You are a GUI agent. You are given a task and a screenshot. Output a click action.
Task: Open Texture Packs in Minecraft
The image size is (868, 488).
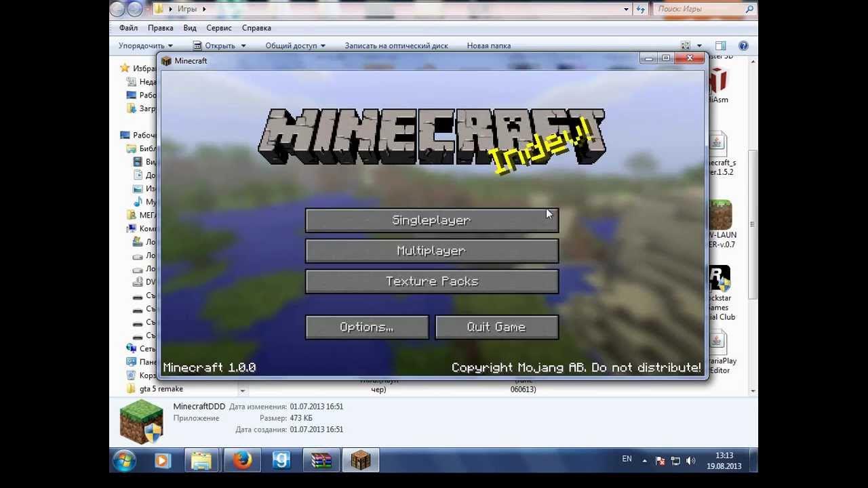tap(432, 281)
